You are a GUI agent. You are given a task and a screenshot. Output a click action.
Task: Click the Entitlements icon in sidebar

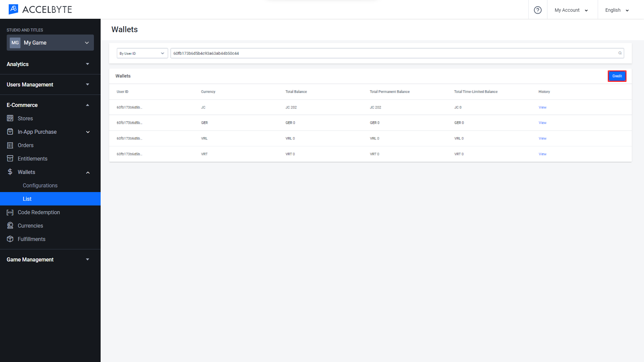10,158
